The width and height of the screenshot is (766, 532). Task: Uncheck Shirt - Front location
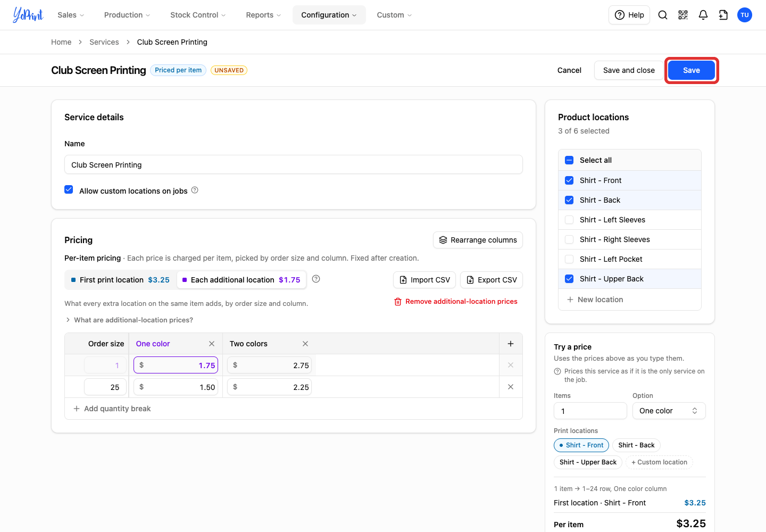click(x=569, y=180)
